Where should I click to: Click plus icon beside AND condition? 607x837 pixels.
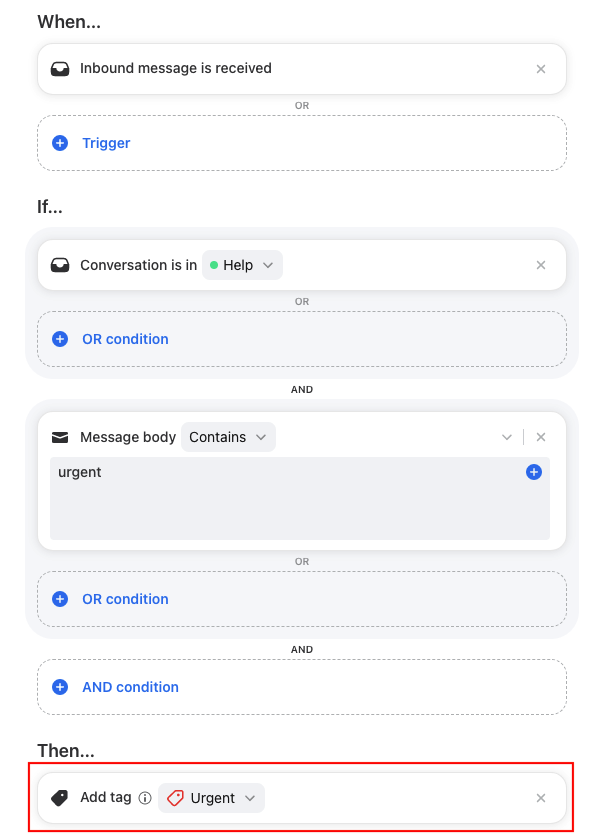pyautogui.click(x=60, y=687)
